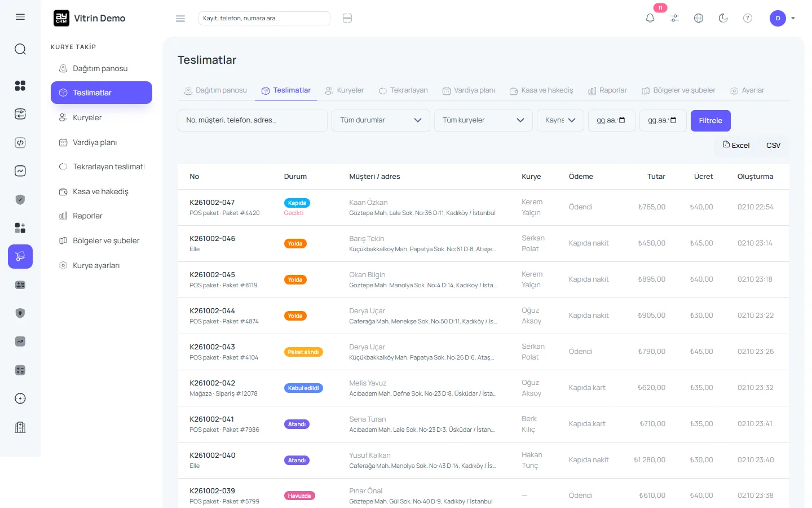Click the hamburger menu in the left rail
The width and height of the screenshot is (812, 508).
click(x=20, y=17)
